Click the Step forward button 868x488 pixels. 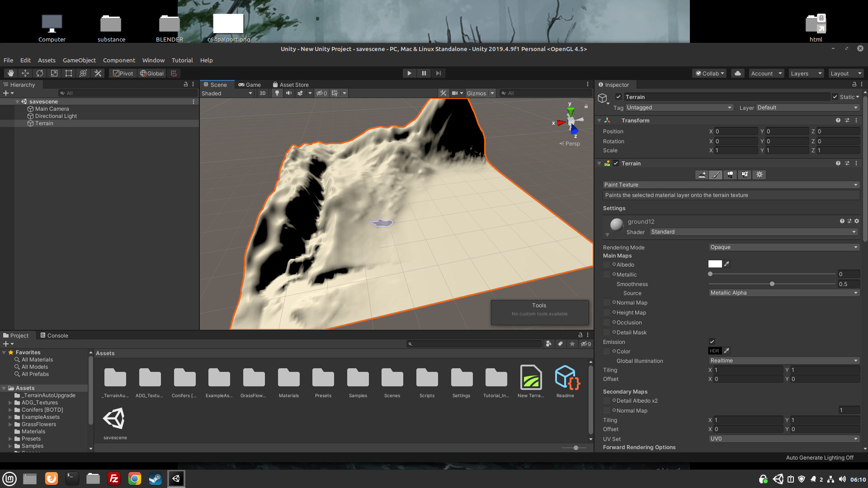tap(438, 73)
